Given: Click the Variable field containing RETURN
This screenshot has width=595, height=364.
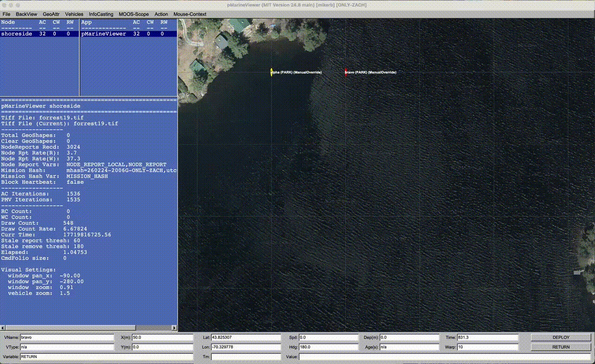Looking at the screenshot, I should tap(106, 357).
